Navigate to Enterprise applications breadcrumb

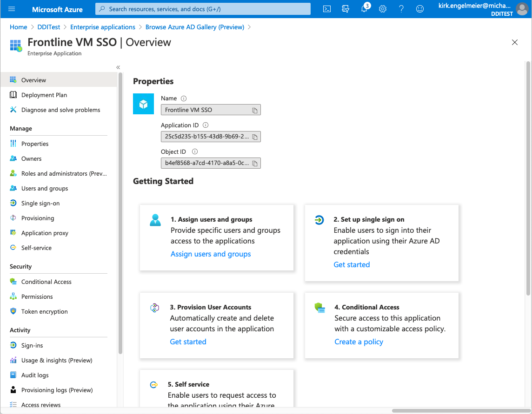pos(102,27)
